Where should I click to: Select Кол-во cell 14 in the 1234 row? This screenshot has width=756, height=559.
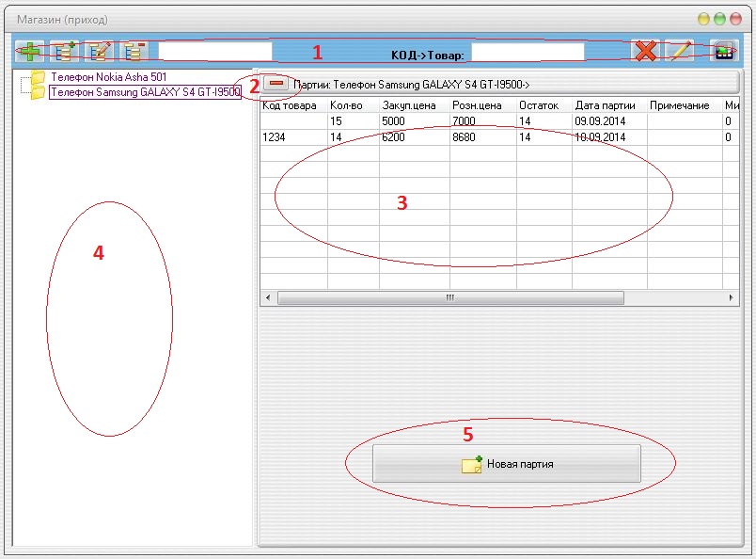354,137
